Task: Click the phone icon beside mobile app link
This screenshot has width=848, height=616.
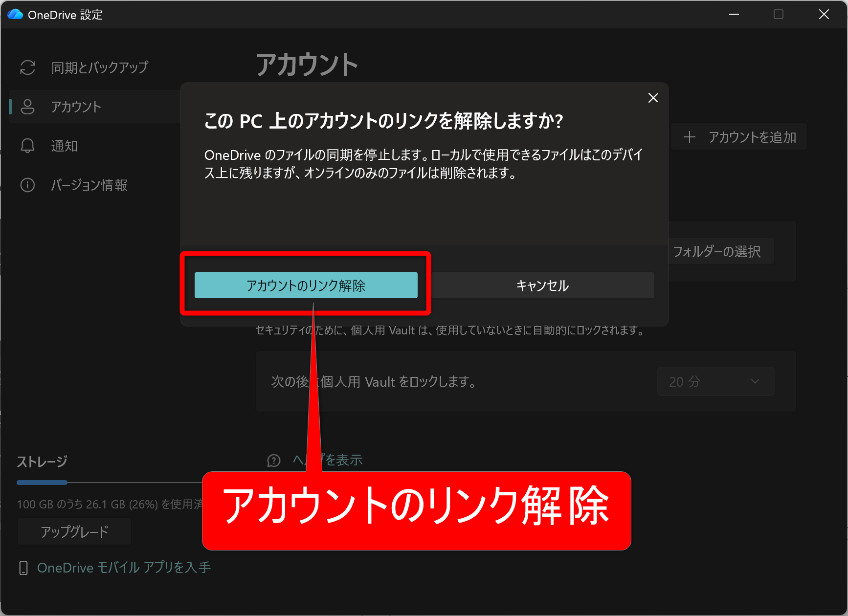Action: click(23, 568)
